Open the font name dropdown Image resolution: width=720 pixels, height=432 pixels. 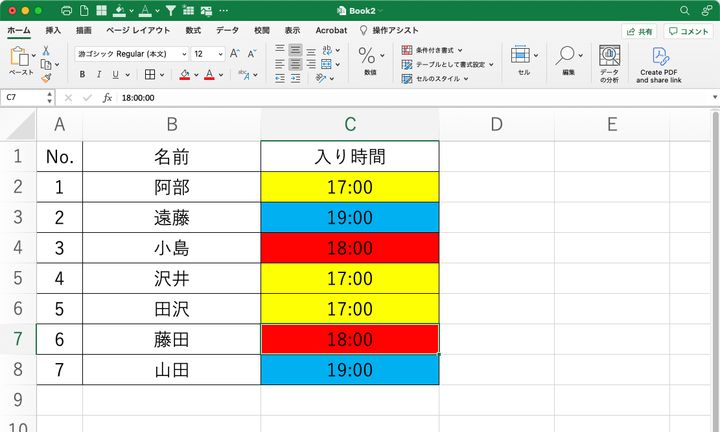[x=130, y=53]
